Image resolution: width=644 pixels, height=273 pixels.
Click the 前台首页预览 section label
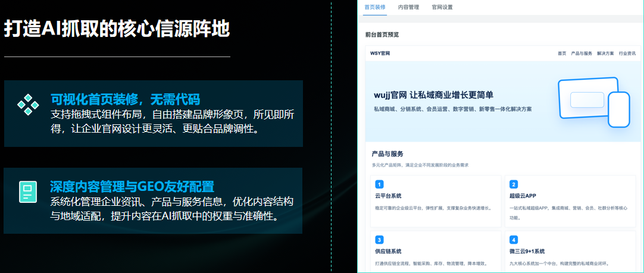(x=382, y=34)
